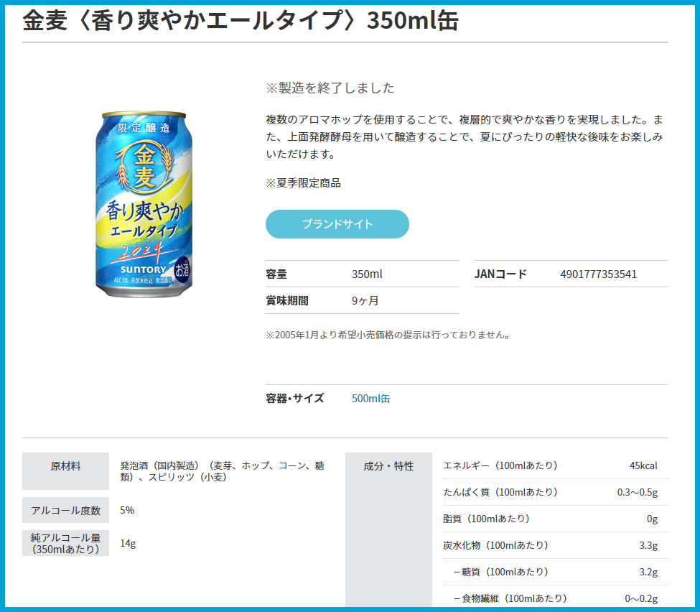Click the －糖質（100mlあたり） row label

coord(500,572)
